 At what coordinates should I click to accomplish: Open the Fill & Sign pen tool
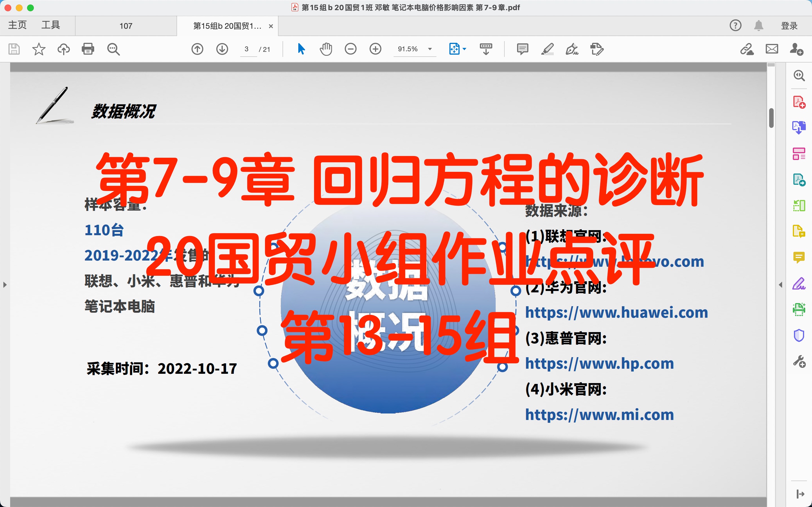tap(572, 49)
